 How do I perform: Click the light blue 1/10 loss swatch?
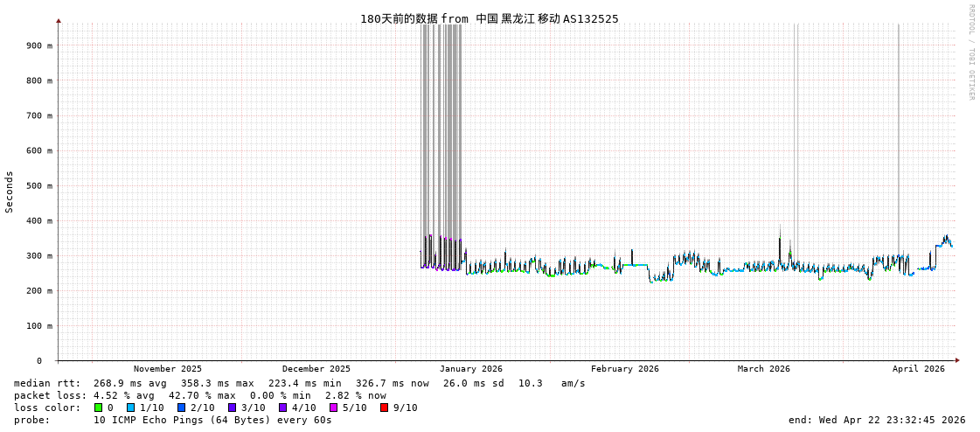tap(130, 408)
